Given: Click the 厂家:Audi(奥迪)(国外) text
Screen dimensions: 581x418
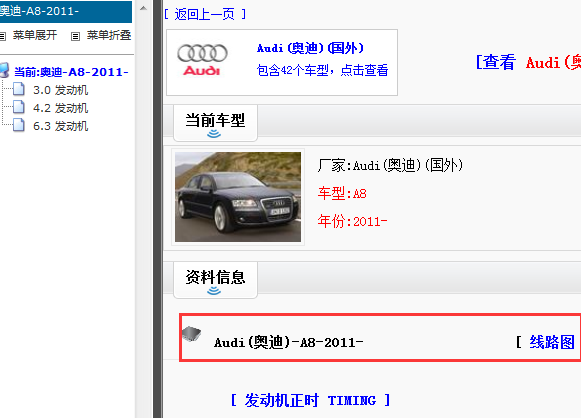Looking at the screenshot, I should click(390, 165).
